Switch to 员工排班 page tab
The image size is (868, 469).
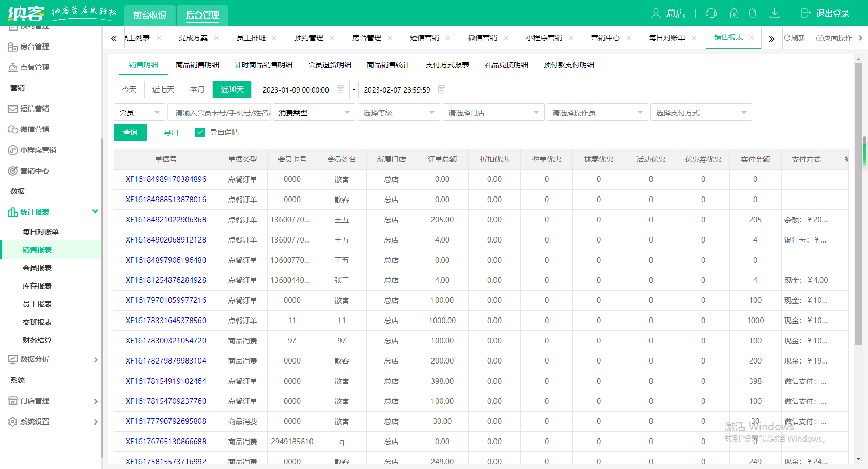point(251,38)
